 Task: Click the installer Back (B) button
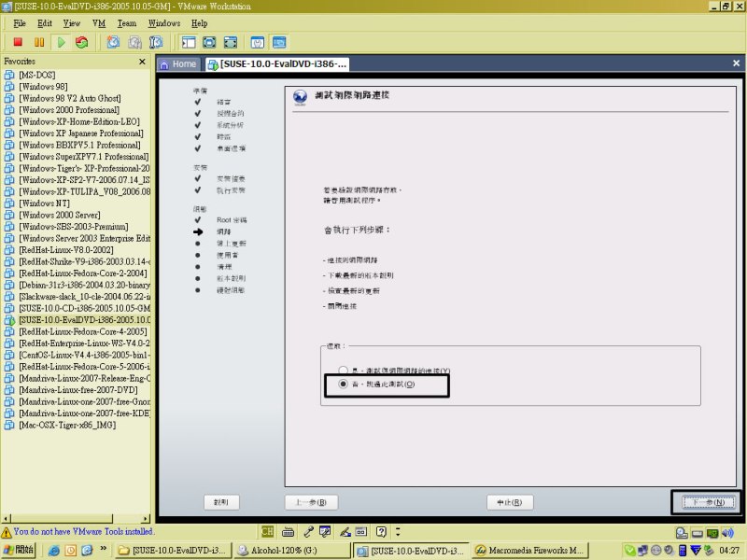click(311, 502)
